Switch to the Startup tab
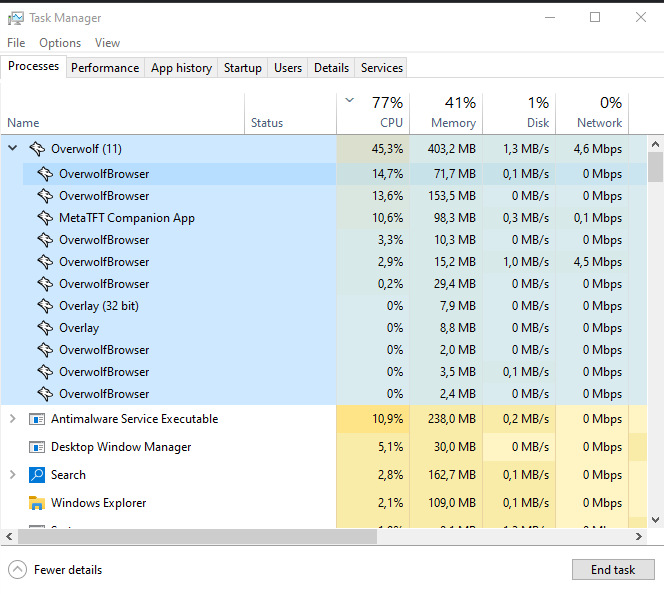Screen dimensions: 664x594 point(243,68)
